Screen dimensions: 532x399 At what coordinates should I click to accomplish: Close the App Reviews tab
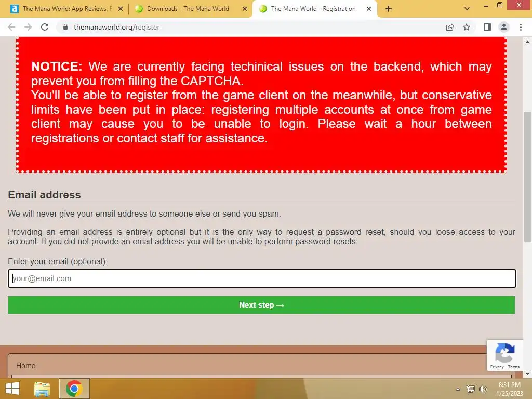121,9
